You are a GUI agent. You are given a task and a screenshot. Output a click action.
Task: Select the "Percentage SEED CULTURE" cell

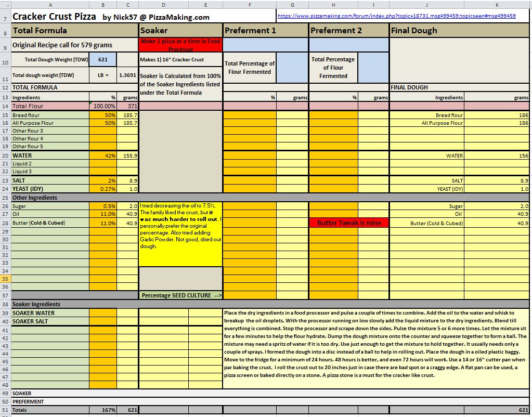point(181,295)
